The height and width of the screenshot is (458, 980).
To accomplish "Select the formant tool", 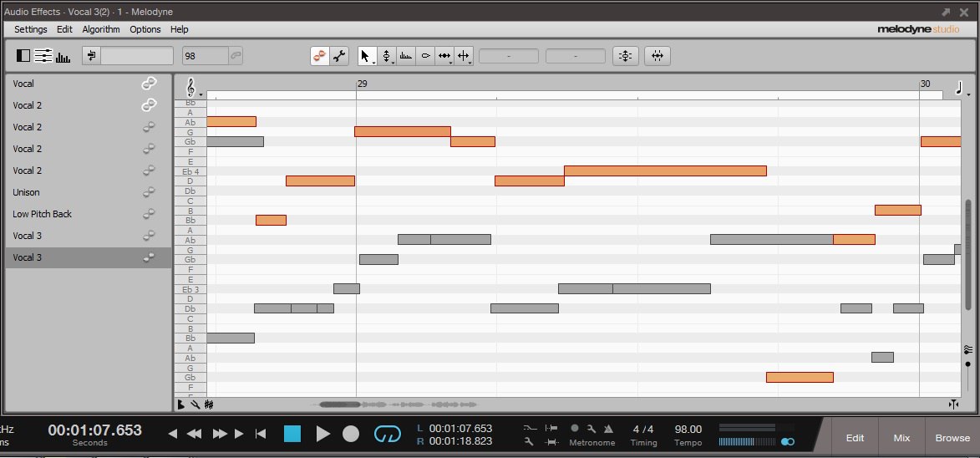I will coord(406,56).
